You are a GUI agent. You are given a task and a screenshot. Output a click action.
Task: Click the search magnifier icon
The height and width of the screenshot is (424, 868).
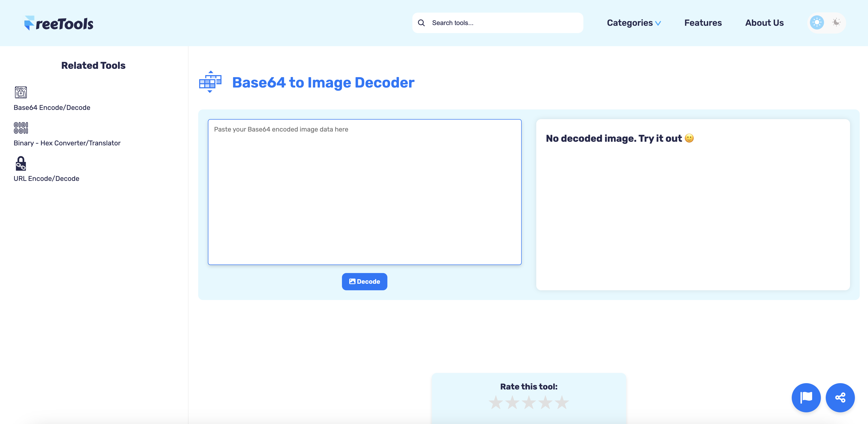click(x=421, y=23)
